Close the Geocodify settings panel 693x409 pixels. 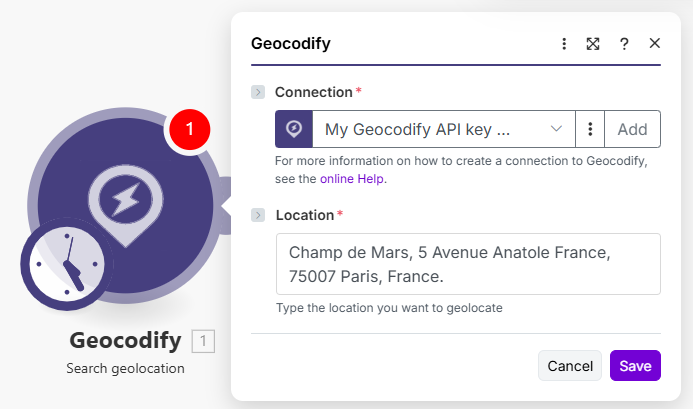tap(655, 44)
